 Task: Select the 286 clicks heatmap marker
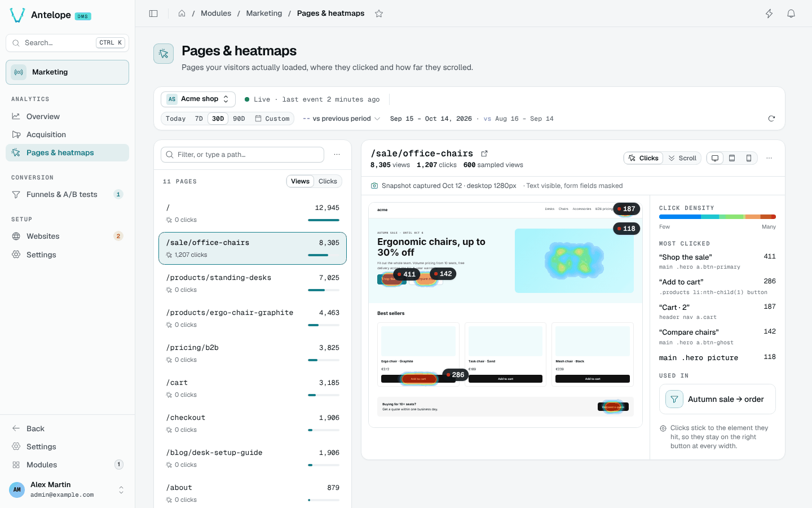point(454,375)
